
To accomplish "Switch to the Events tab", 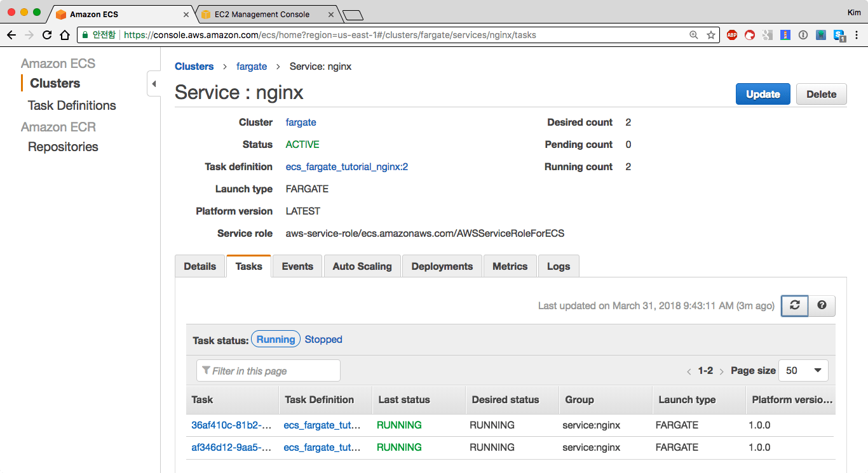I will click(297, 267).
